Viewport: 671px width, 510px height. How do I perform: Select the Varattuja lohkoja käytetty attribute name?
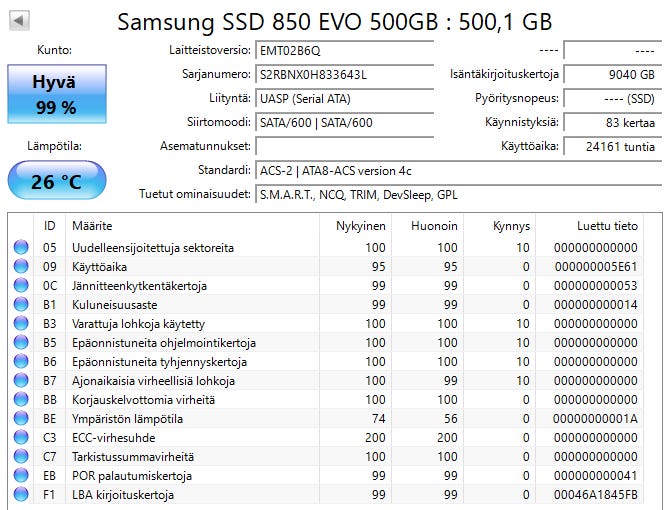[138, 324]
